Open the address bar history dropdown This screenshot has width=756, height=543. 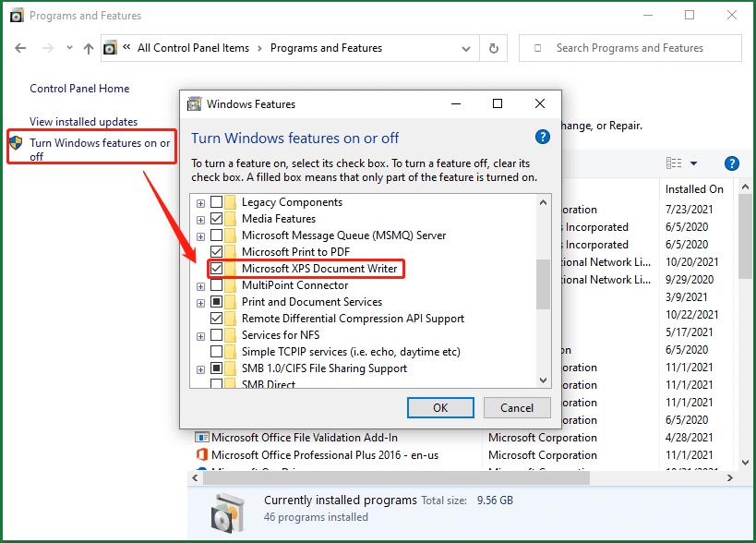tap(466, 49)
